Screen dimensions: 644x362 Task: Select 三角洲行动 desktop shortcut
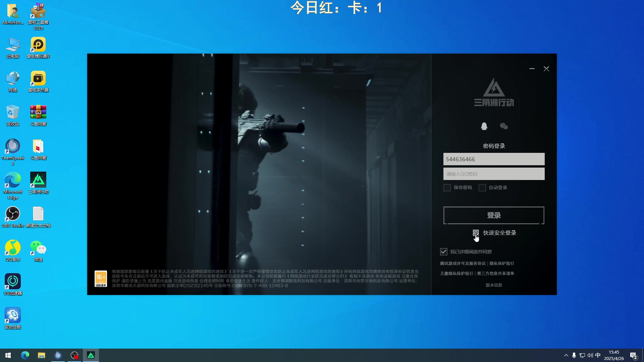click(x=38, y=183)
